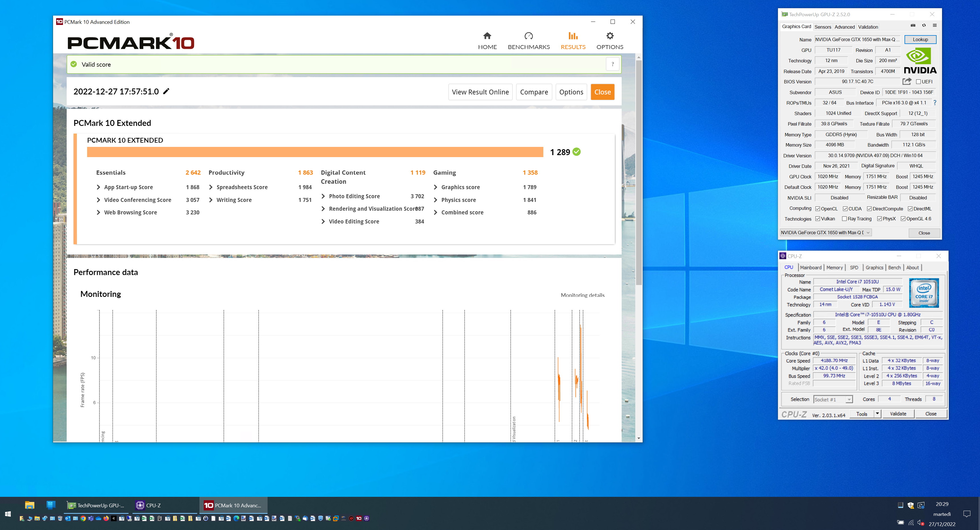Click the Lookup button in GPU-Z
The image size is (980, 530).
tap(920, 39)
